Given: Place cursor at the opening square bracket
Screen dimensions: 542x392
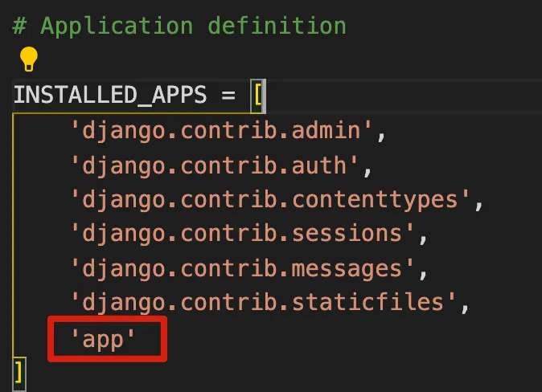Looking at the screenshot, I should click(x=258, y=95).
